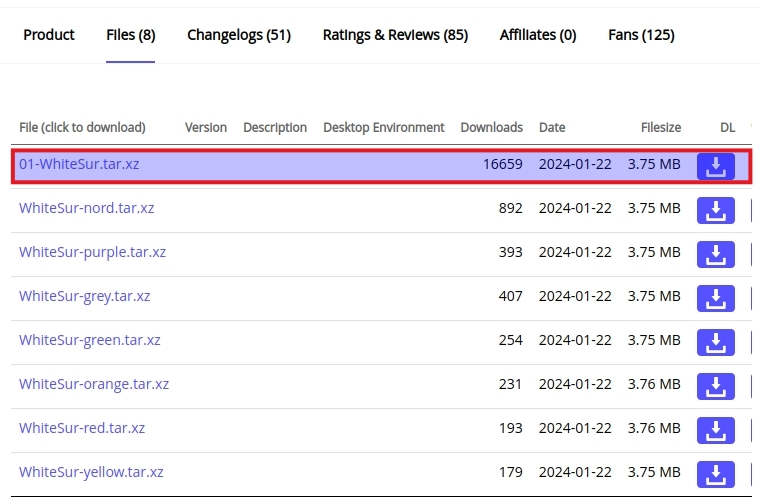Open the WhiteSur-purple.tar.xz file link

(x=93, y=252)
